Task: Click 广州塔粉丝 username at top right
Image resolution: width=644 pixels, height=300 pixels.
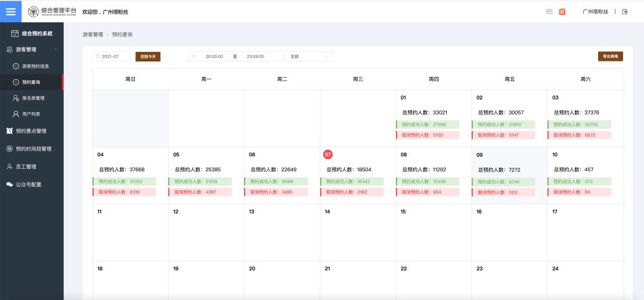Action: pyautogui.click(x=596, y=11)
